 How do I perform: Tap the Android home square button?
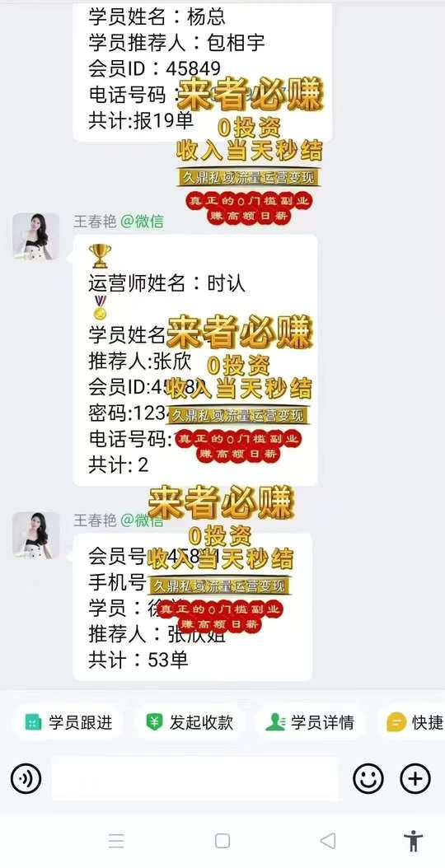222,841
